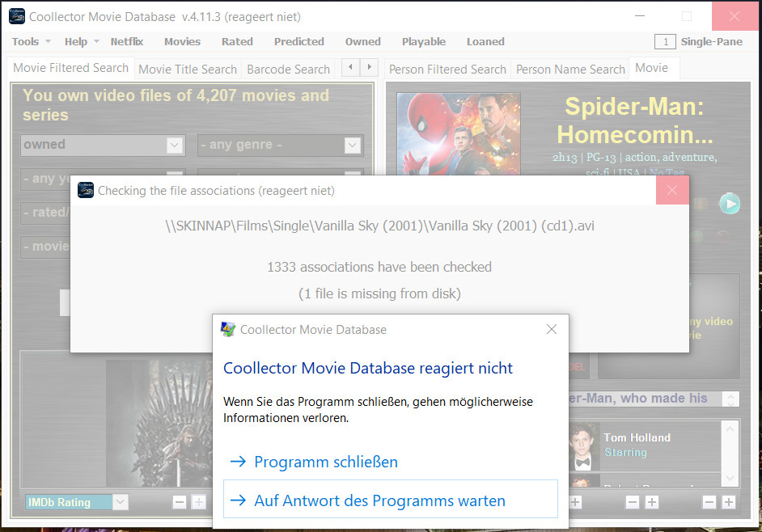This screenshot has width=762, height=532.
Task: Click the Spider-Man: Homecoming title
Action: pyautogui.click(x=634, y=120)
